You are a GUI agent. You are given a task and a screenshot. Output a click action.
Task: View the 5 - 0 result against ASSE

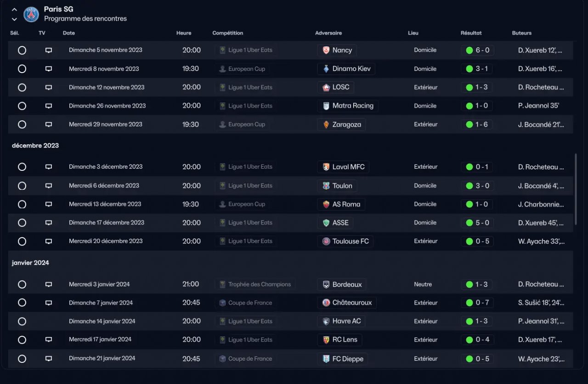click(x=478, y=223)
